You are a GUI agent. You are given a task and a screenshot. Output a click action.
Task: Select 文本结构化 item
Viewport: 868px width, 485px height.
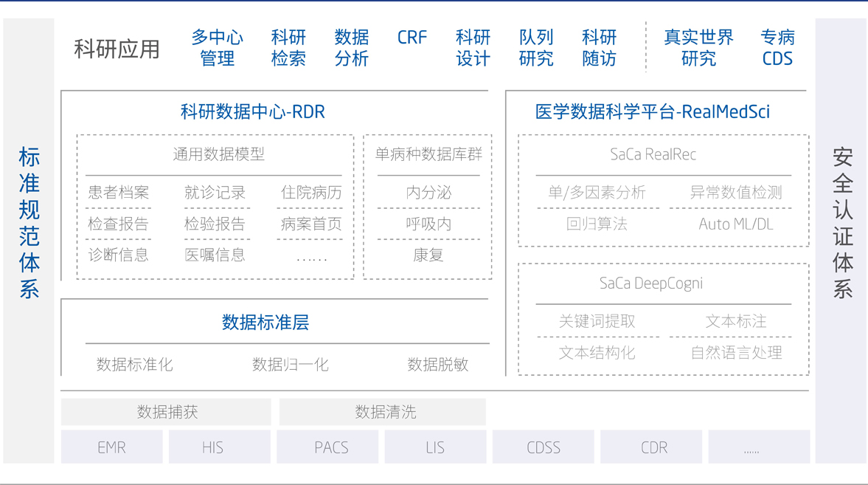(x=597, y=353)
